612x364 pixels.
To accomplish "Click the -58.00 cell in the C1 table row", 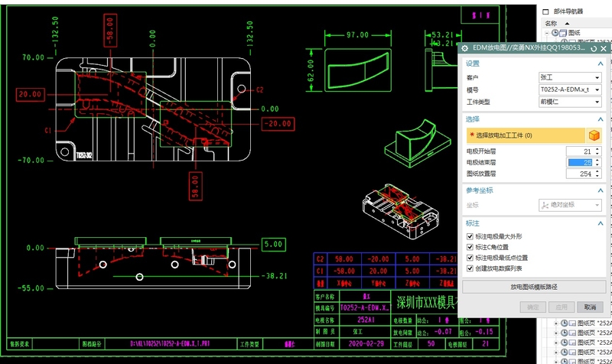I will click(343, 271).
